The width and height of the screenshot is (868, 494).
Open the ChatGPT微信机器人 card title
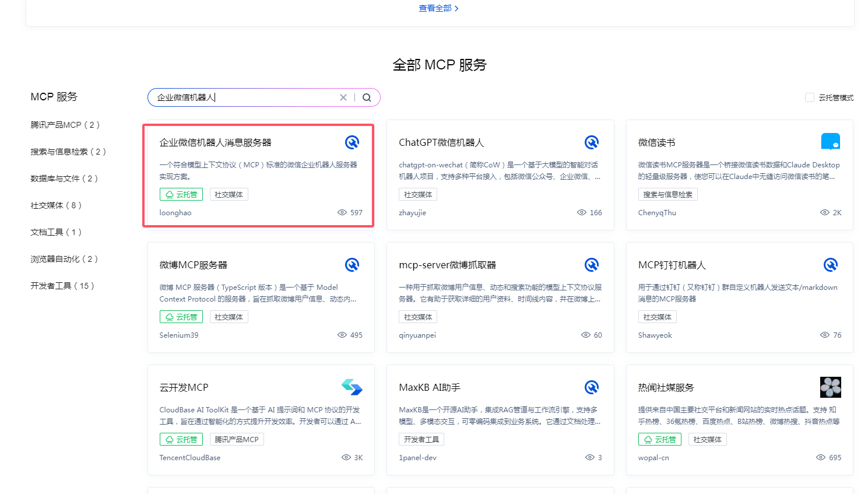(441, 142)
